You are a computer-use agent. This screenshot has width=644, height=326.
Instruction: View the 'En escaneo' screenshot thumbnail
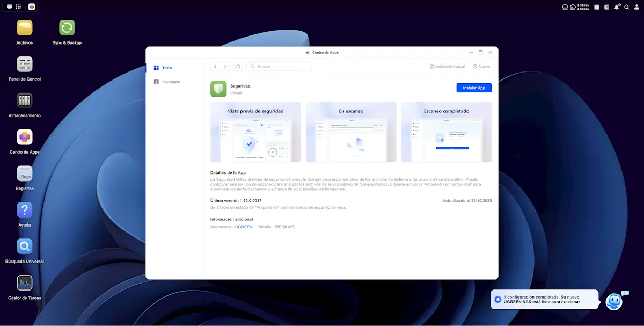(x=351, y=132)
